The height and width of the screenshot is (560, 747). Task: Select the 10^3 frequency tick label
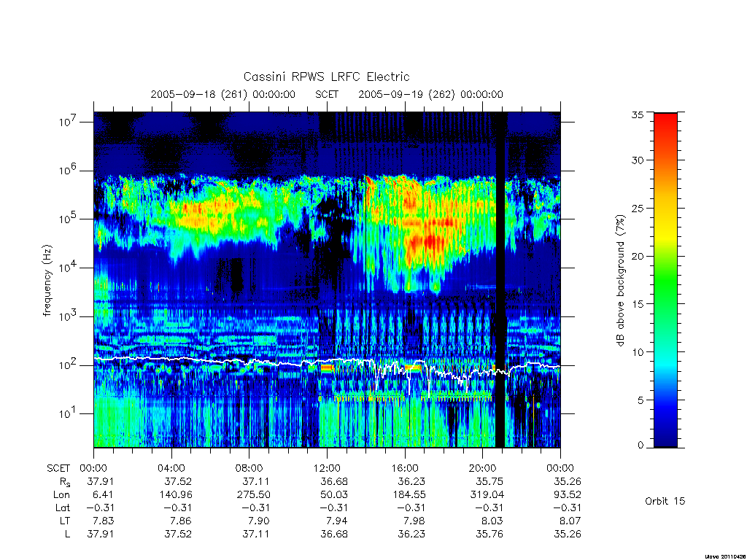(x=68, y=316)
